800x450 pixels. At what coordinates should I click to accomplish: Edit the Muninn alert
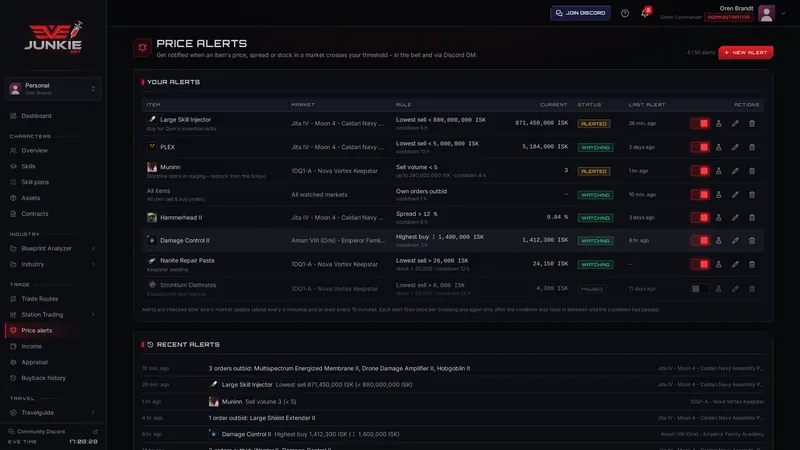(735, 171)
